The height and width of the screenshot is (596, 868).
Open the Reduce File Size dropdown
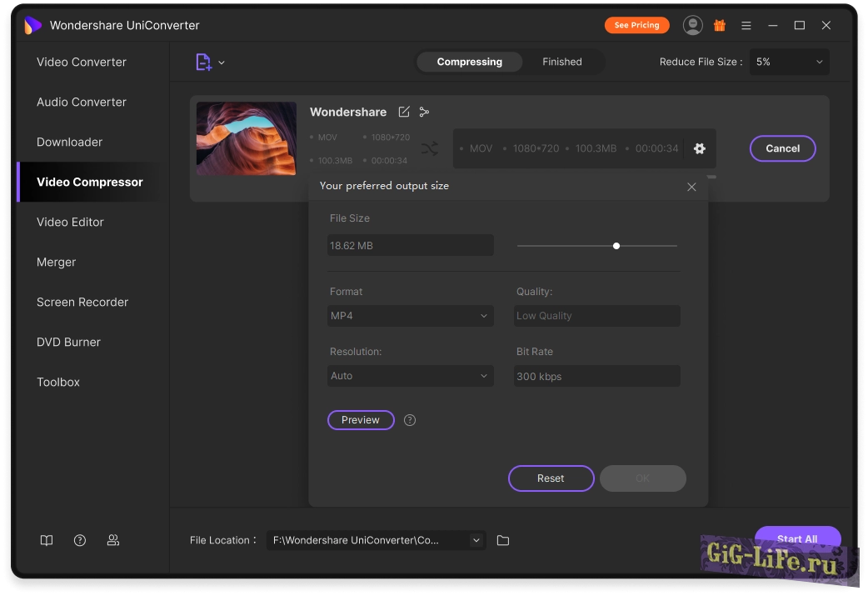click(x=789, y=62)
